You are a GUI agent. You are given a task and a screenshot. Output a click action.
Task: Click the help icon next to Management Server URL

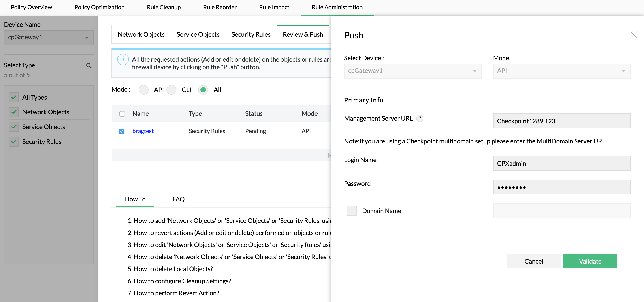[420, 118]
